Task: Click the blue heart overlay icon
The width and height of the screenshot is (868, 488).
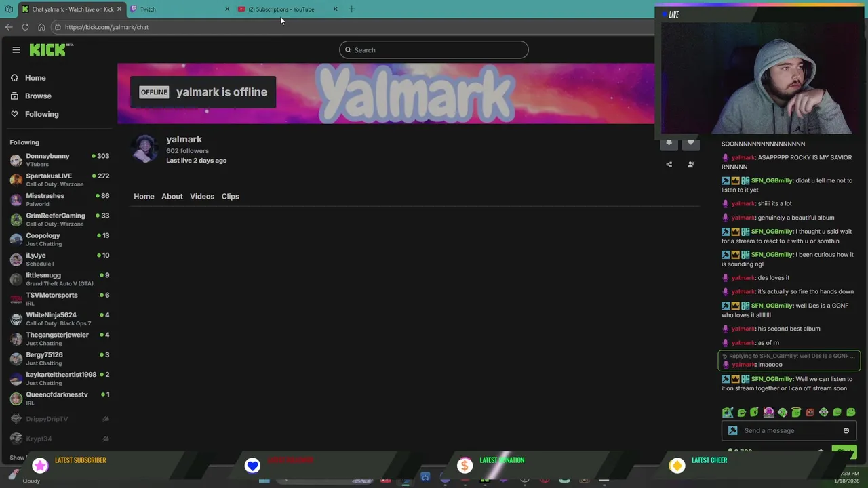Action: coord(252,465)
